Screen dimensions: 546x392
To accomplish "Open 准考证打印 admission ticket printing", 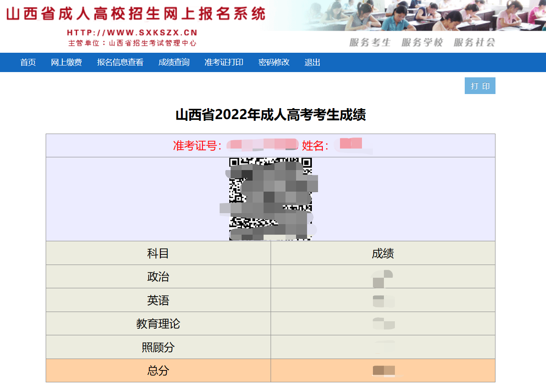I will 224,62.
